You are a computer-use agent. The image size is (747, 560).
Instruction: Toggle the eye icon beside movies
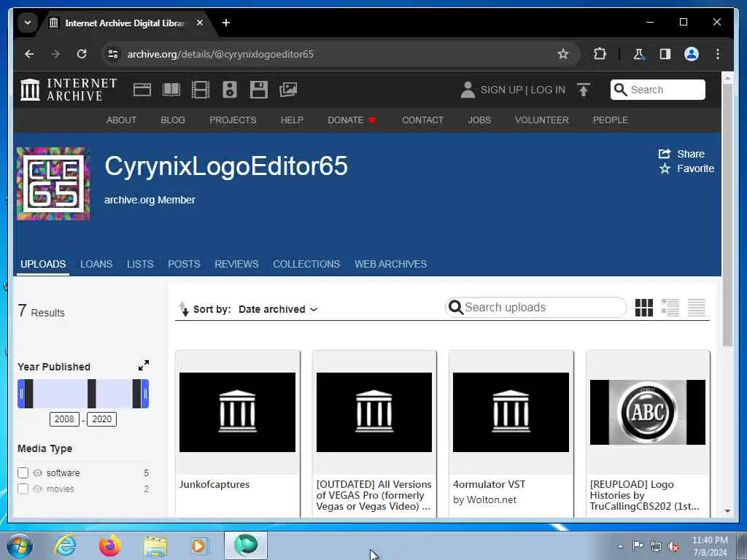(x=38, y=489)
